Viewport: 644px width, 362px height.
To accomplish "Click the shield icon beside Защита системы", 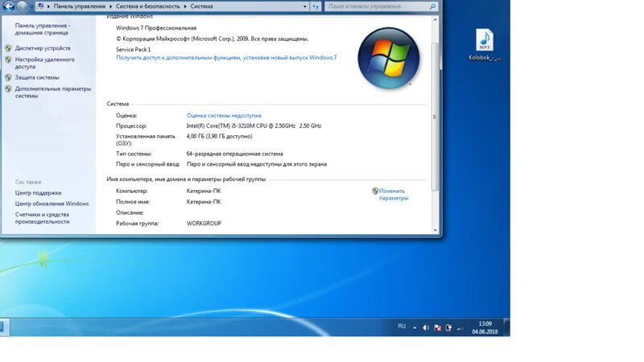I will click(x=8, y=77).
